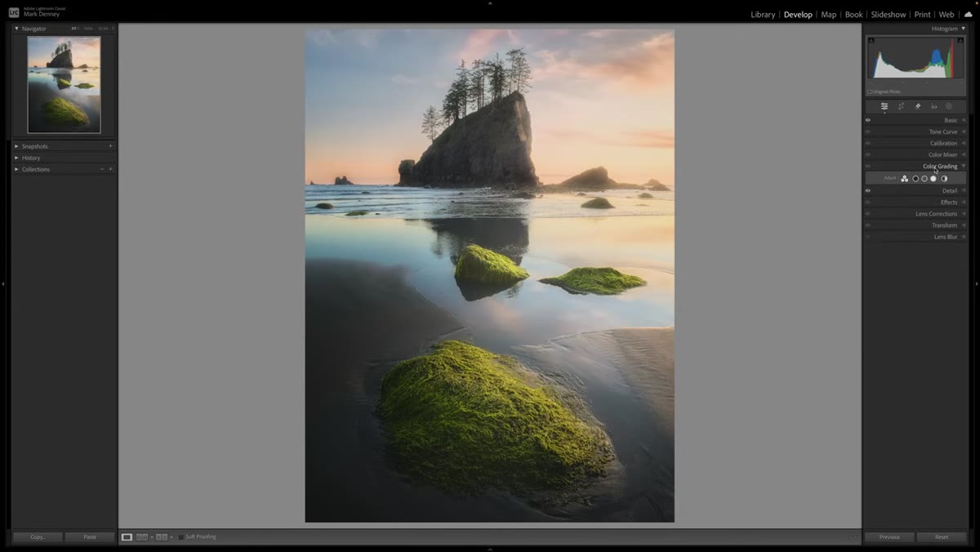This screenshot has width=980, height=552.
Task: Select the Shadows color grading wheel
Action: pyautogui.click(x=915, y=178)
